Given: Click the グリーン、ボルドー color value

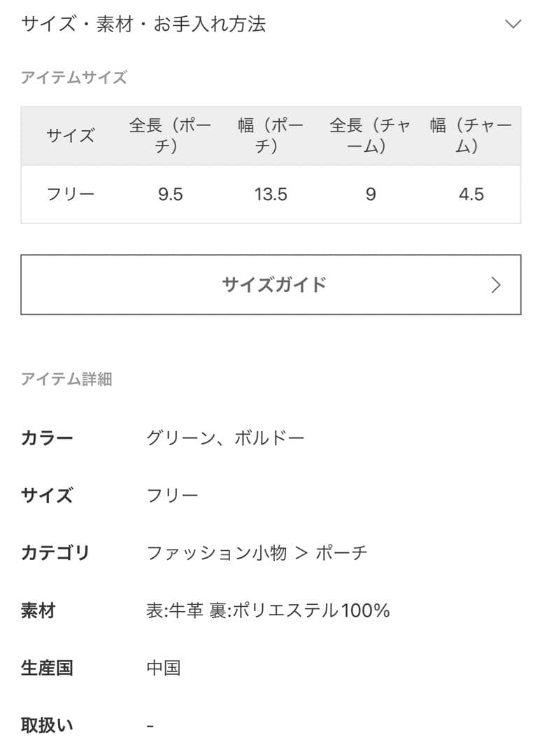Looking at the screenshot, I should (x=225, y=439).
